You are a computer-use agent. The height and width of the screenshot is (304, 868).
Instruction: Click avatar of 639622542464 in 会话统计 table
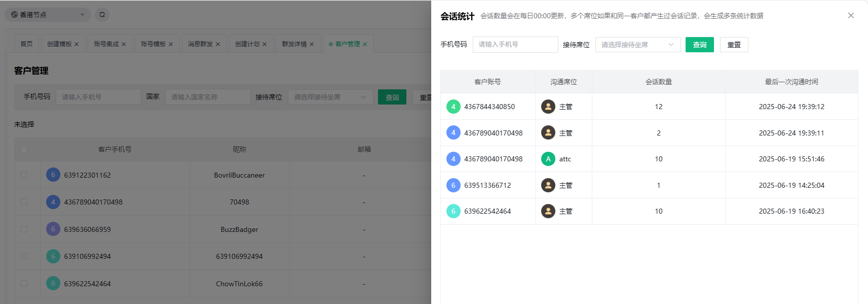coord(454,211)
